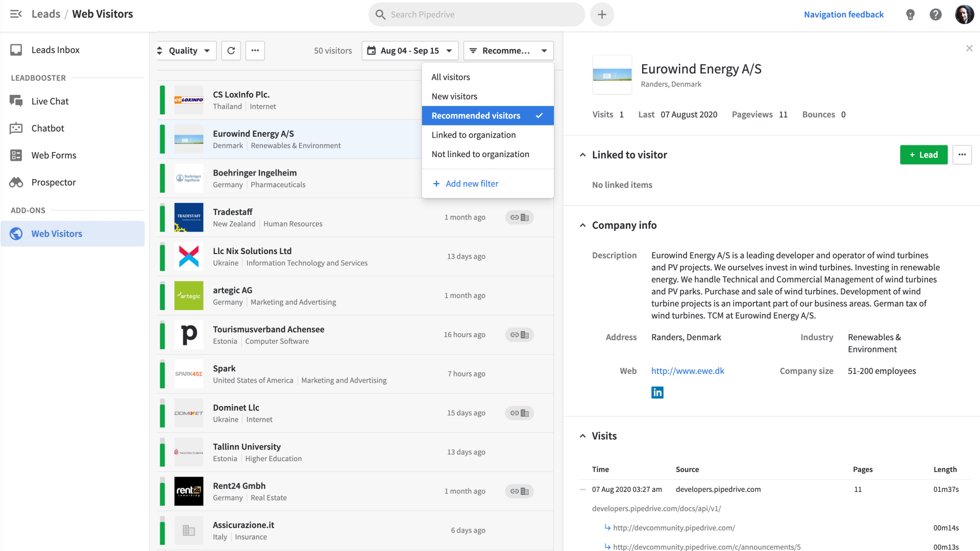Viewport: 980px width, 551px height.
Task: Open Navigation feedback link
Action: tap(844, 14)
